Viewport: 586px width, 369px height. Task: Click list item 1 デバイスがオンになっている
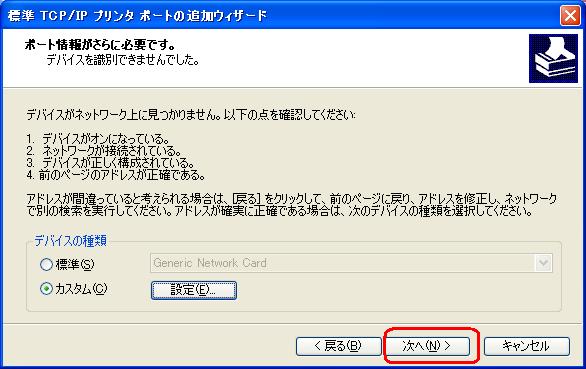coord(98,139)
